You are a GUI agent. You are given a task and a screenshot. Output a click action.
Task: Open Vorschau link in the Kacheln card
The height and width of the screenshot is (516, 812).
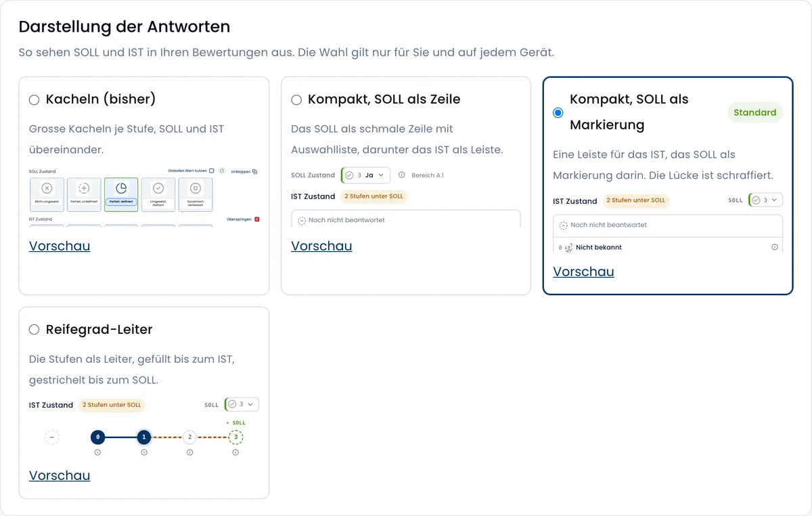[60, 246]
